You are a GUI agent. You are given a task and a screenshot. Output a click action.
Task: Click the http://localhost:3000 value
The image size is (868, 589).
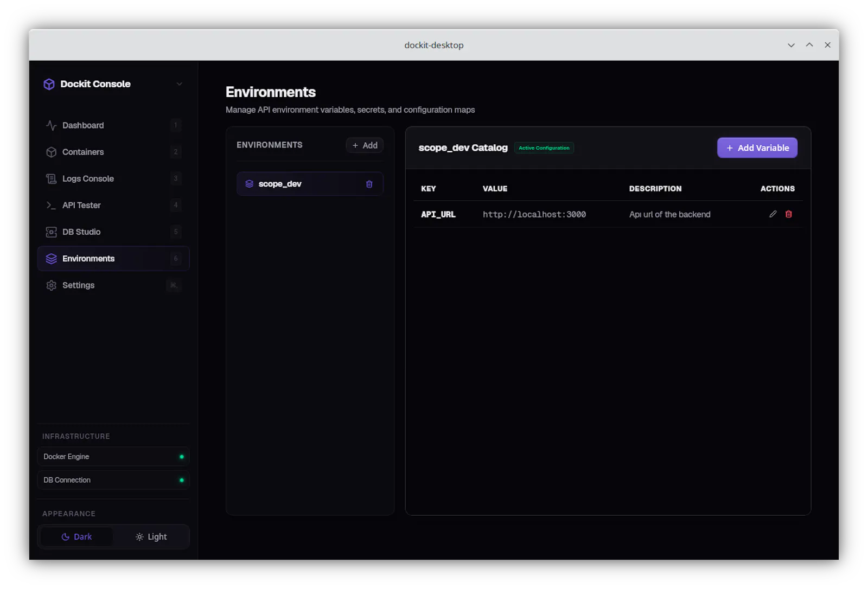point(534,214)
